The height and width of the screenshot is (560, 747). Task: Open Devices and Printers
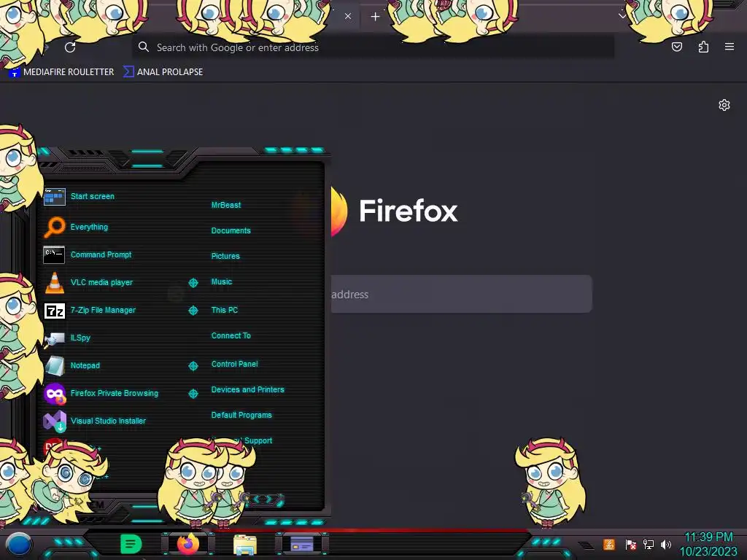pos(248,389)
